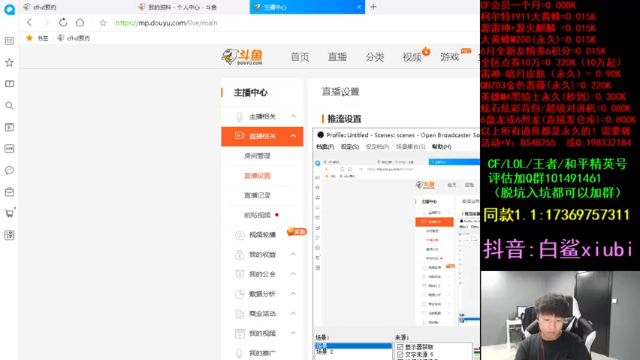
Task: Toggle the 显示器获取 source checkbox
Action: pyautogui.click(x=400, y=347)
